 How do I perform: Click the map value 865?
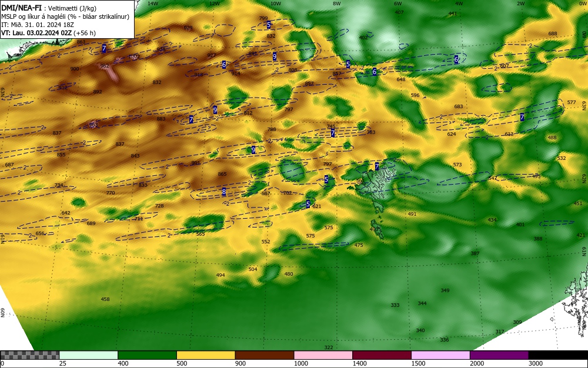click(222, 174)
